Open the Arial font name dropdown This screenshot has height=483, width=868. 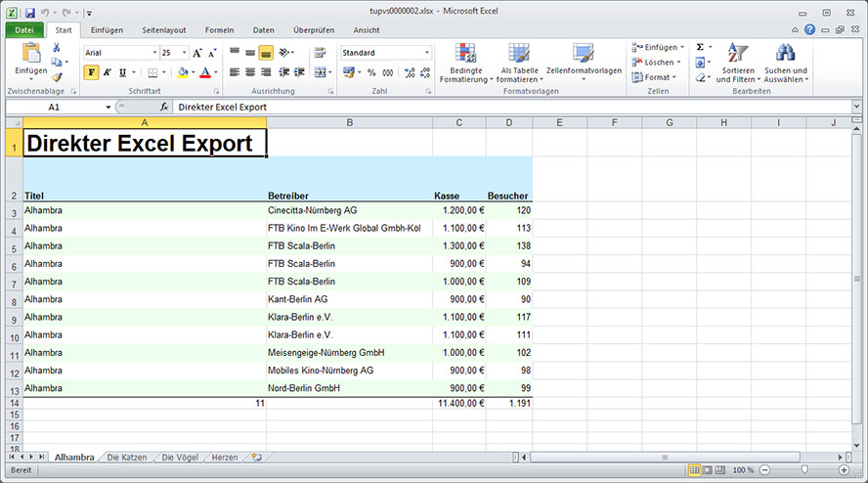[x=153, y=53]
